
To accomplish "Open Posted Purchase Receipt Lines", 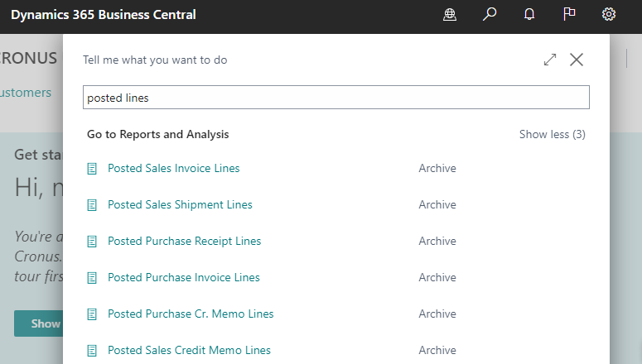I will pos(184,241).
